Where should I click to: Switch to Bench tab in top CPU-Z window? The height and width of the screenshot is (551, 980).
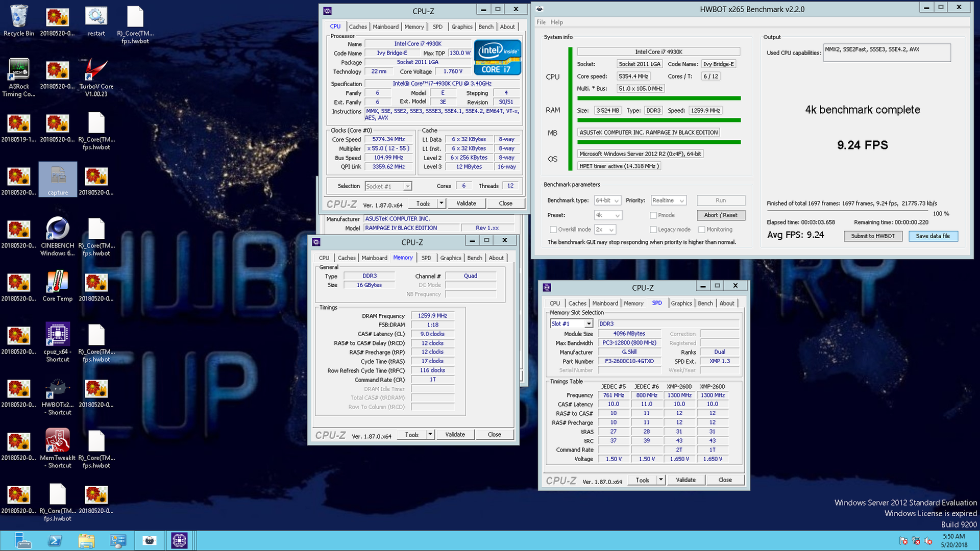(486, 27)
